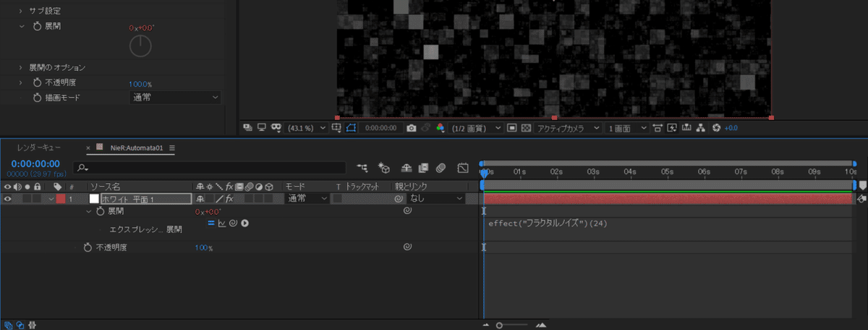The image size is (868, 330).
Task: Collapse the 展開 property in timeline
Action: [90, 211]
